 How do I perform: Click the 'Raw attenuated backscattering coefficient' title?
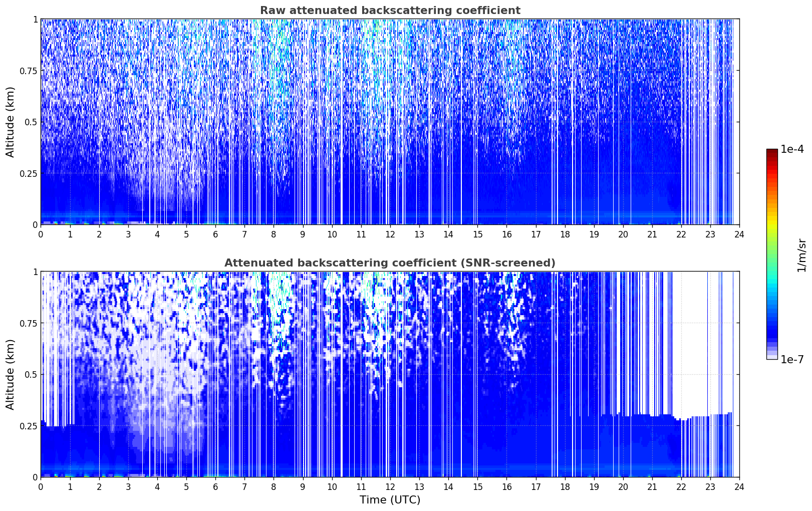(390, 11)
